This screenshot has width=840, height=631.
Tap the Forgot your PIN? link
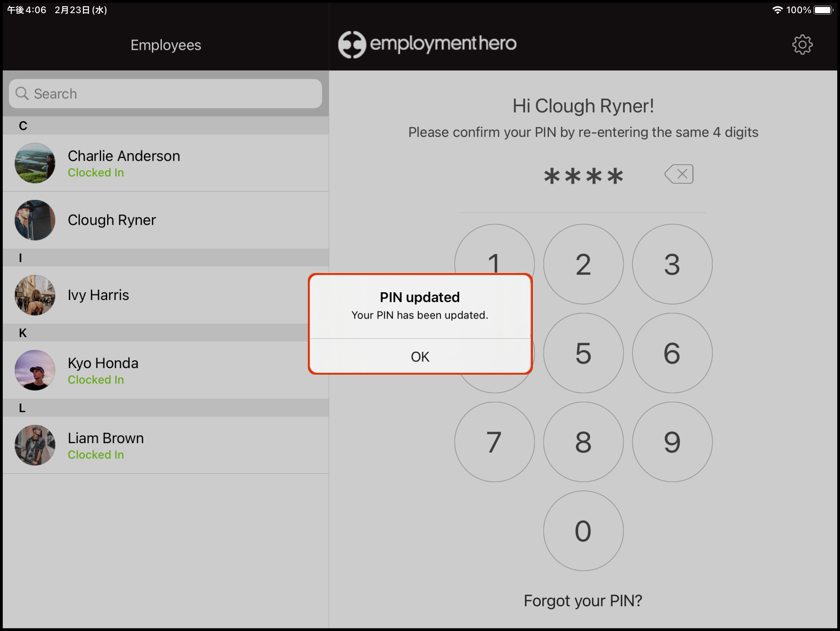(x=583, y=601)
